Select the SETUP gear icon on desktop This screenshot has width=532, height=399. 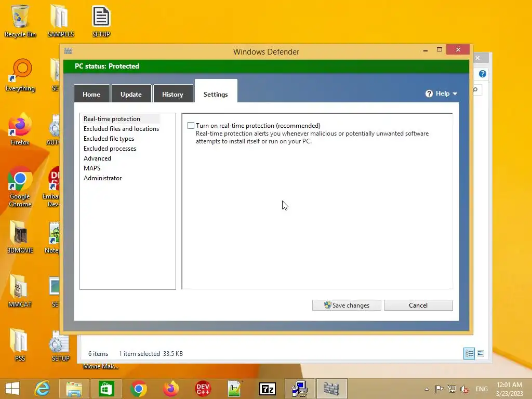[x=60, y=346]
